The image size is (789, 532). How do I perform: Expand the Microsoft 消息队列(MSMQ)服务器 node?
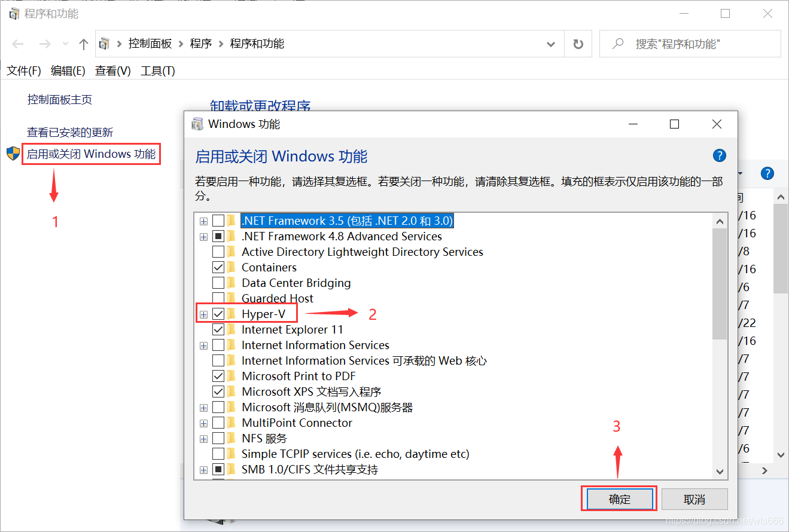coord(204,408)
